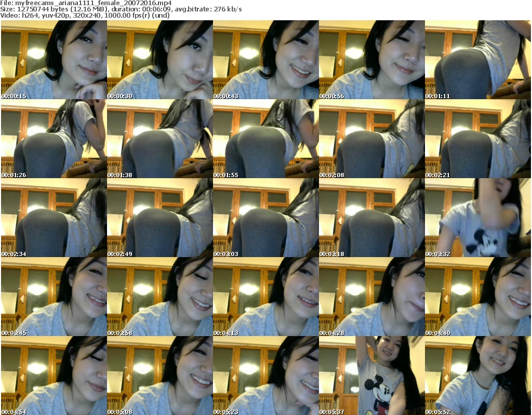Image resolution: width=532 pixels, height=415 pixels.
Task: Choose the 00:01:11 frame
Action: tap(478, 60)
